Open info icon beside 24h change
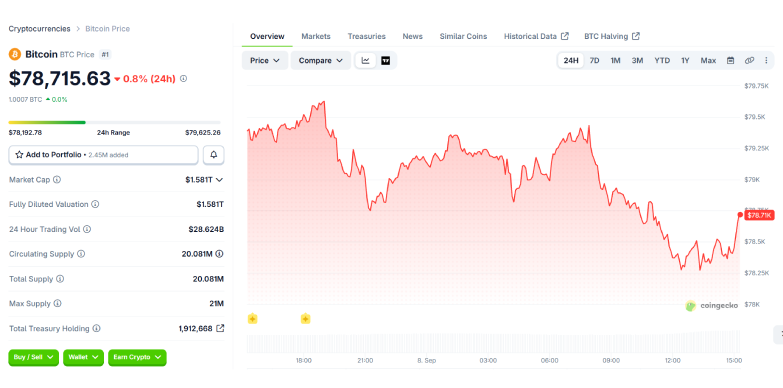This screenshot has width=783, height=388. [x=183, y=78]
